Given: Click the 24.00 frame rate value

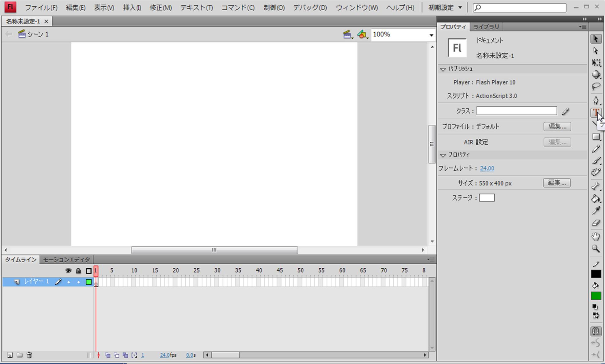Looking at the screenshot, I should 487,168.
